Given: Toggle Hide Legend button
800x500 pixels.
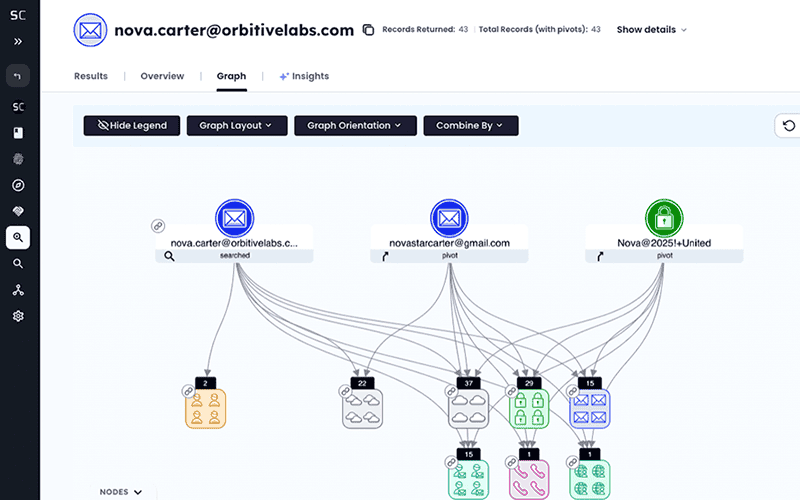Looking at the screenshot, I should 132,126.
